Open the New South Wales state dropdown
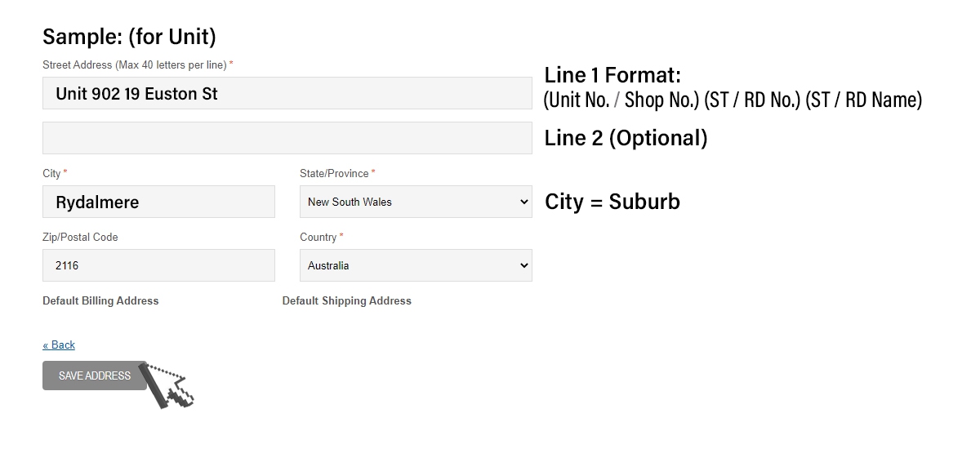980x449 pixels. click(416, 202)
